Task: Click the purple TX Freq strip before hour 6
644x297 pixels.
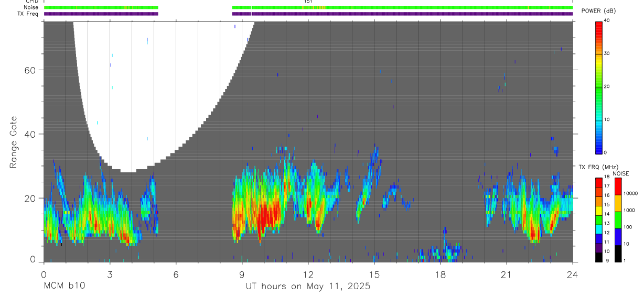Action: tap(101, 14)
